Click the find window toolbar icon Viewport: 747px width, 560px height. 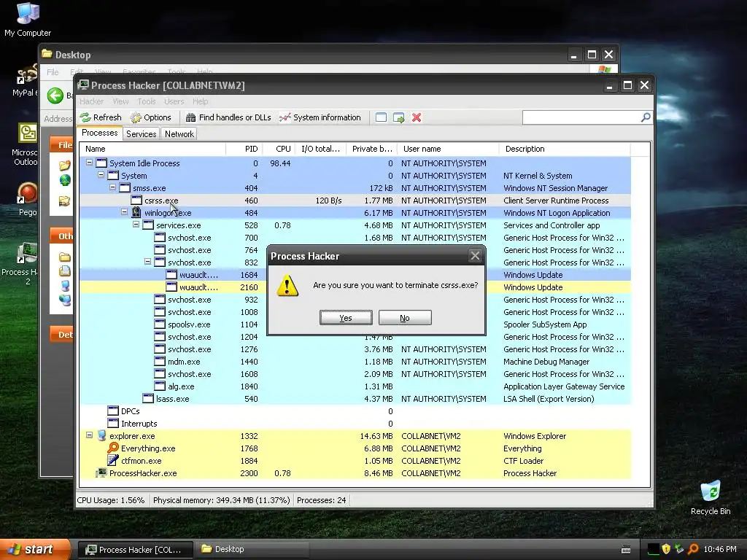(x=381, y=117)
